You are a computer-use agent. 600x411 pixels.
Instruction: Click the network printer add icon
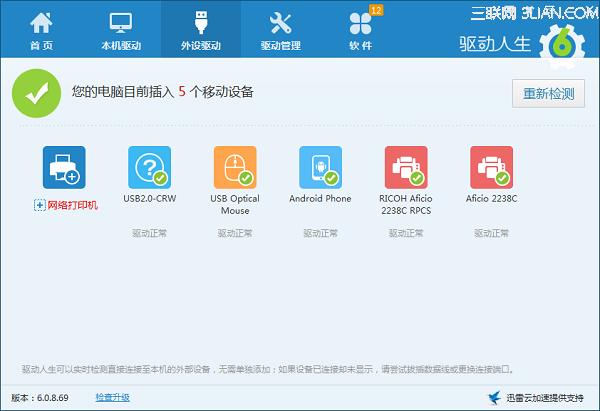tap(64, 167)
